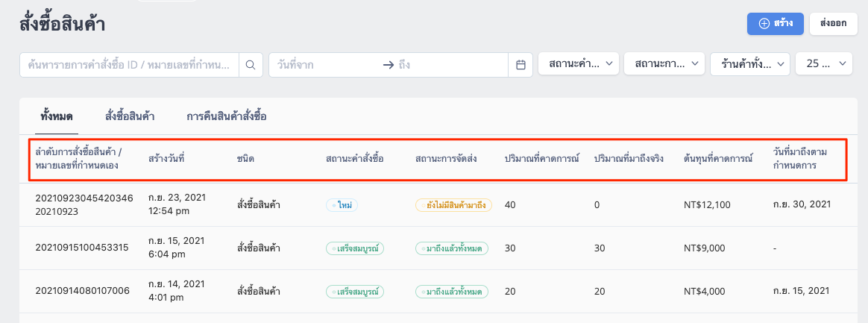Click the ถึง end date field
This screenshot has width=868, height=323.
(451, 65)
